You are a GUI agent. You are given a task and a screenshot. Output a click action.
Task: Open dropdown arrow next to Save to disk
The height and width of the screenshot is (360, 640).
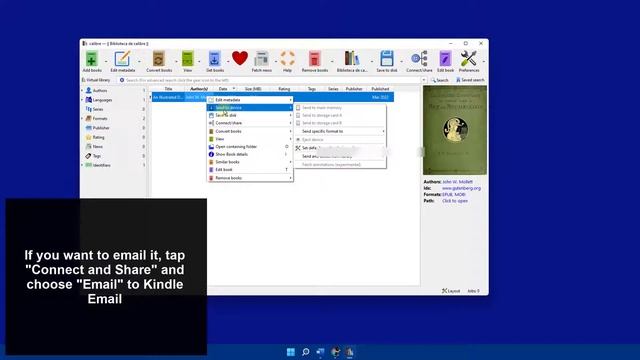coord(402,61)
